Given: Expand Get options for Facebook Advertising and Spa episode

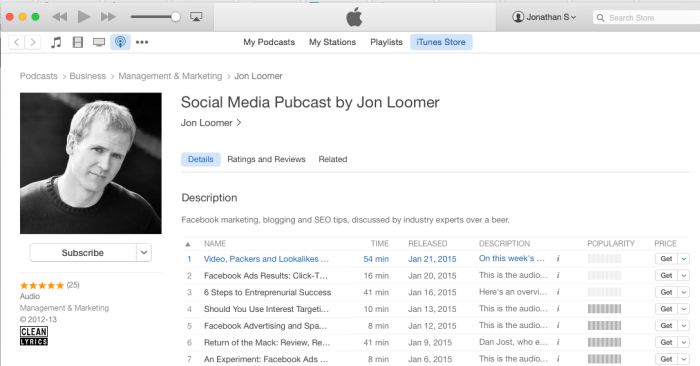Looking at the screenshot, I should pyautogui.click(x=683, y=325).
